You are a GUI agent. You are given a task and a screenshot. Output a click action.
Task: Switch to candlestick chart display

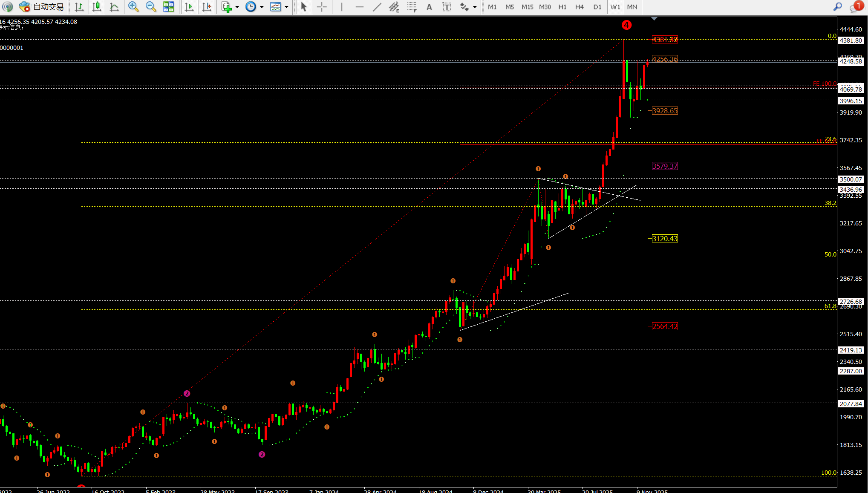tap(97, 7)
